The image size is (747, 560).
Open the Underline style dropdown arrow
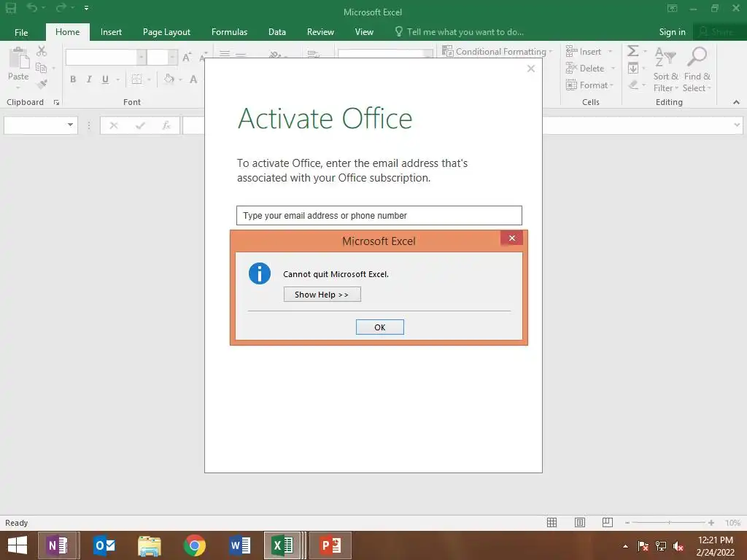(x=117, y=79)
